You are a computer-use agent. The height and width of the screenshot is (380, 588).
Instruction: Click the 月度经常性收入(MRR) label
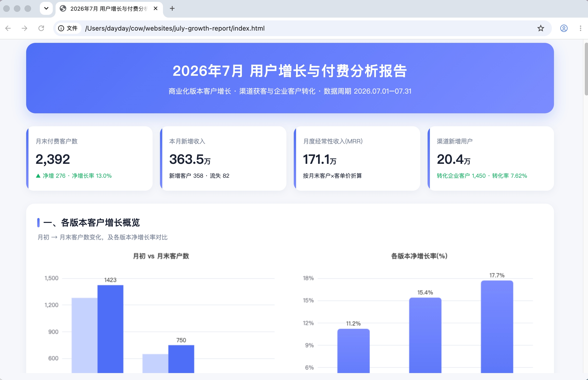click(x=333, y=141)
